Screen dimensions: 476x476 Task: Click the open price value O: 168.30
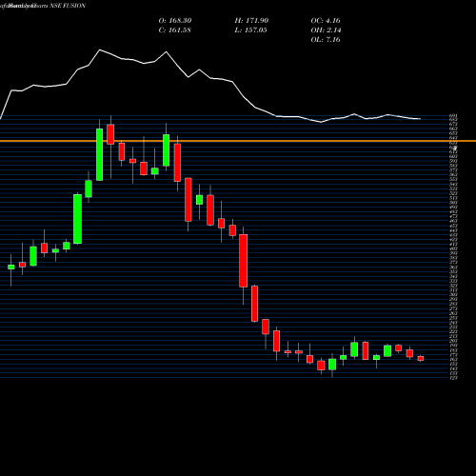click(175, 21)
